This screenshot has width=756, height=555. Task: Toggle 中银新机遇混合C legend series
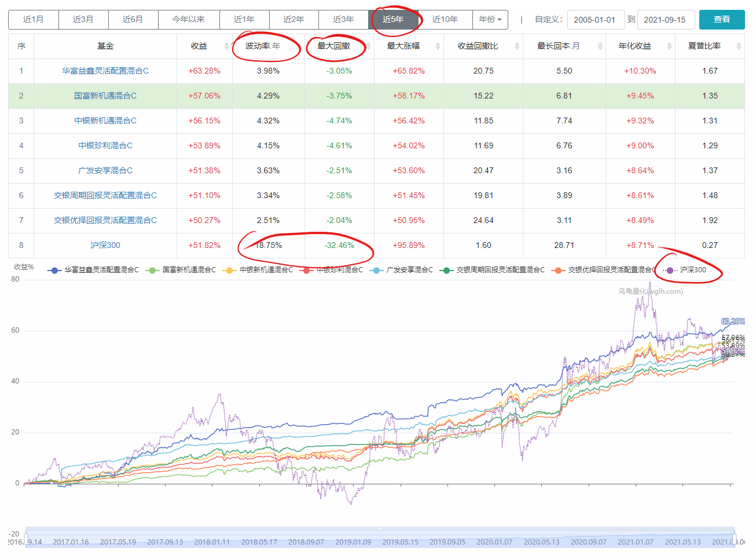coord(258,270)
